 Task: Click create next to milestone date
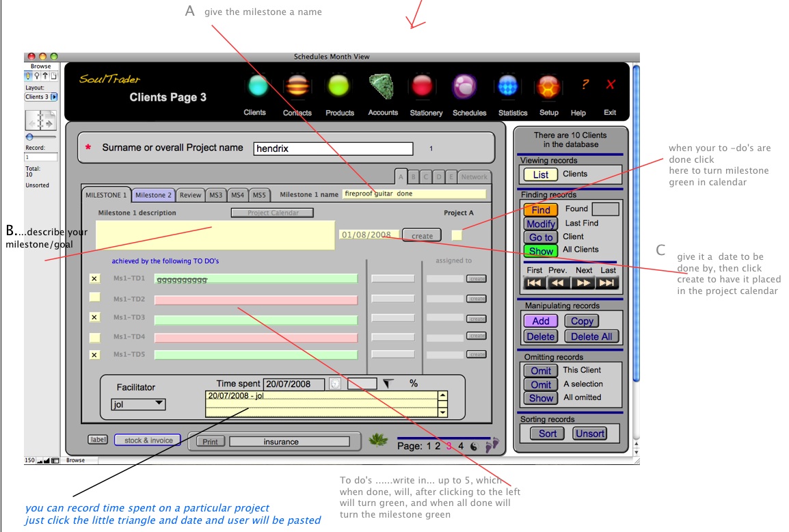pyautogui.click(x=422, y=235)
